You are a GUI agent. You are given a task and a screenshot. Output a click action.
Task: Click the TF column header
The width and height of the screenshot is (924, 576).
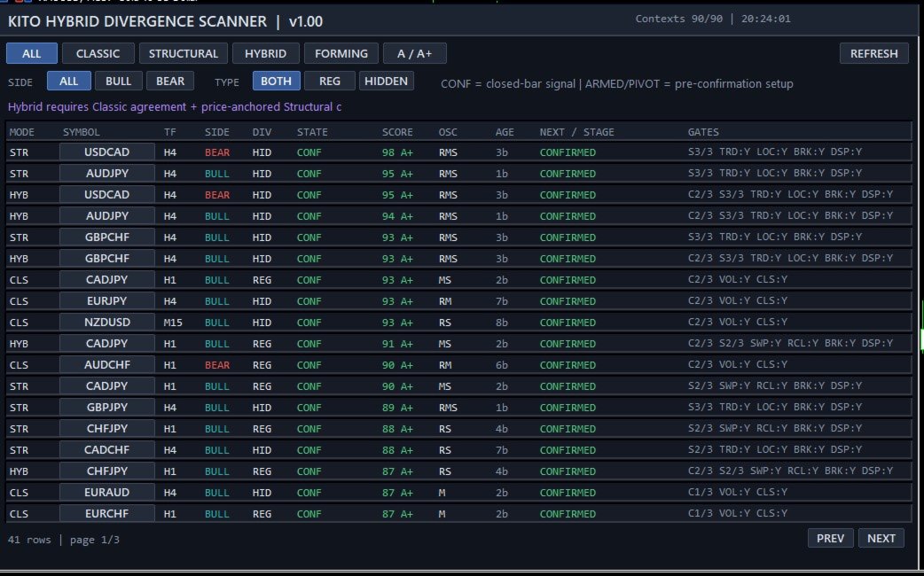(169, 132)
